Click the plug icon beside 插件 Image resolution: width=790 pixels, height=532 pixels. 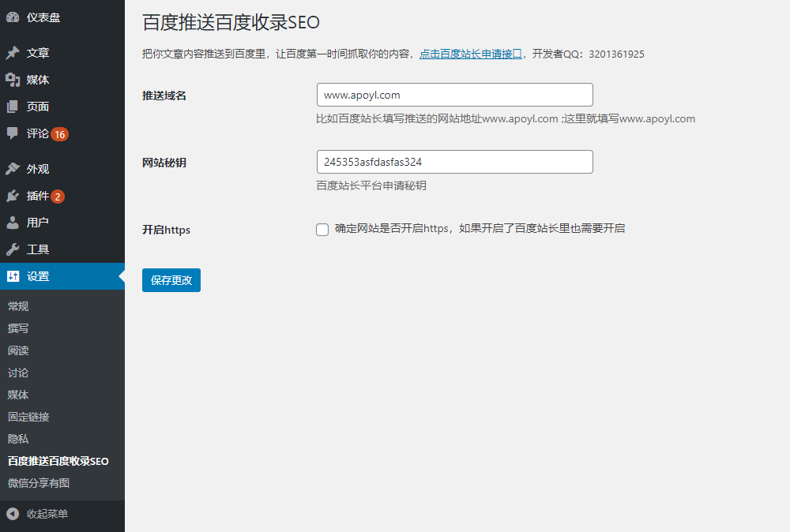(13, 196)
